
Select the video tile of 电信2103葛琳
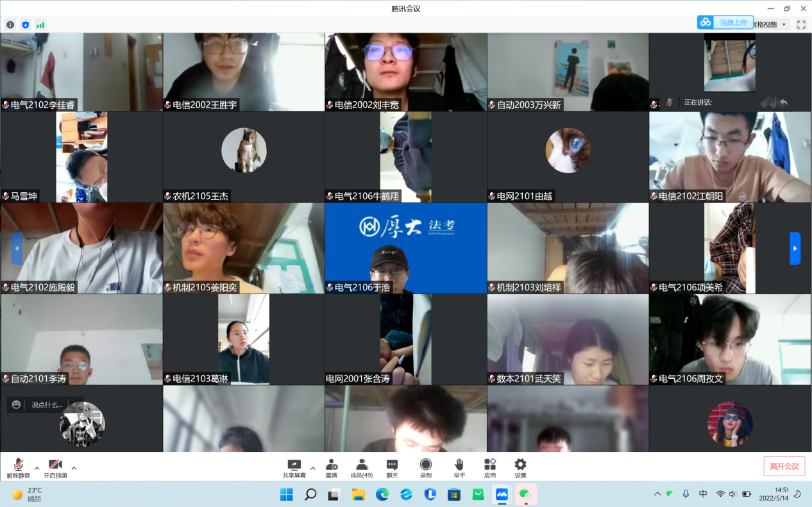click(244, 340)
